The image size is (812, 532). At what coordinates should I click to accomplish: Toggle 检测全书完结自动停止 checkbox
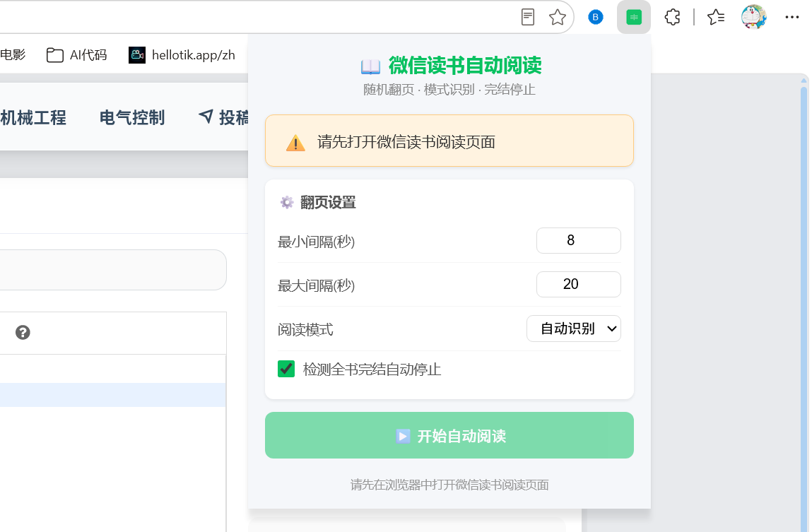point(286,369)
